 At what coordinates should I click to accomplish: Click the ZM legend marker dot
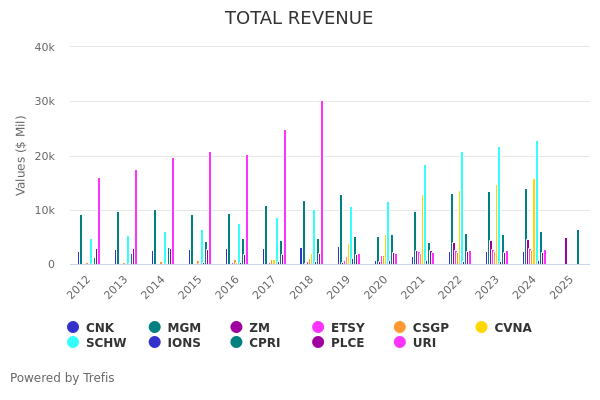237,328
